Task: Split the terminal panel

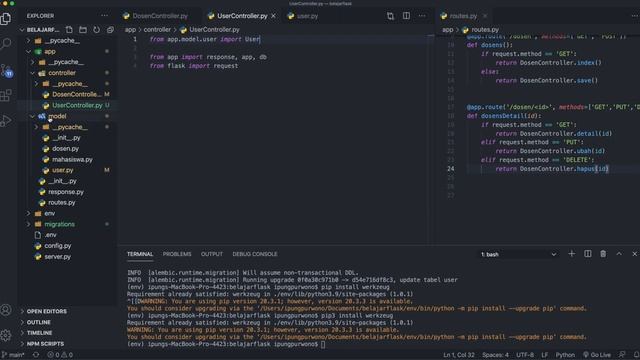Action: (588, 254)
